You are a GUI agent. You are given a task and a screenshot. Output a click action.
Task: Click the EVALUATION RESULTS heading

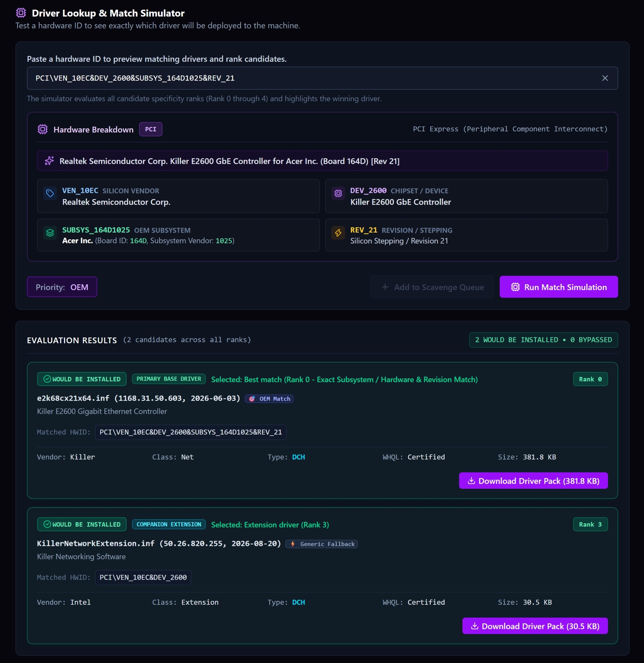click(x=72, y=340)
